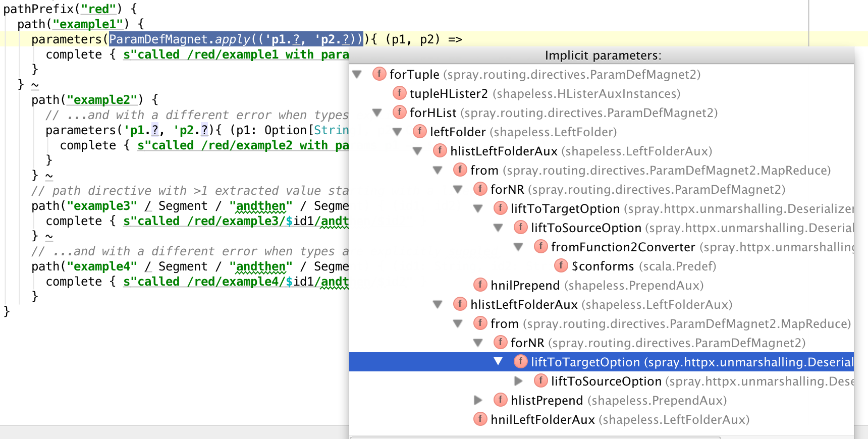
Task: Click icon of the collapsed liftToSourceOption row
Action: 541,380
